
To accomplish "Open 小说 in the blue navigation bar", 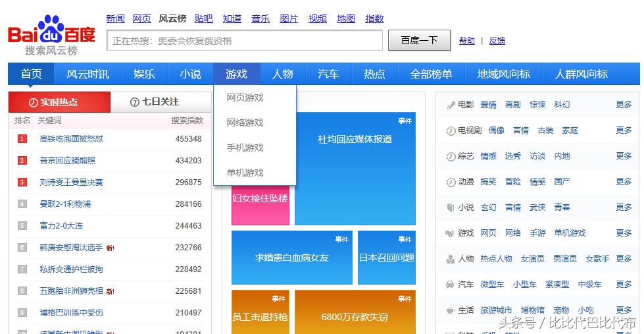I will point(191,74).
